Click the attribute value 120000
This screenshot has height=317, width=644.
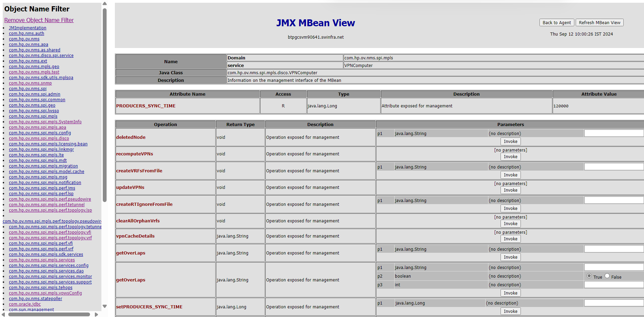[561, 106]
